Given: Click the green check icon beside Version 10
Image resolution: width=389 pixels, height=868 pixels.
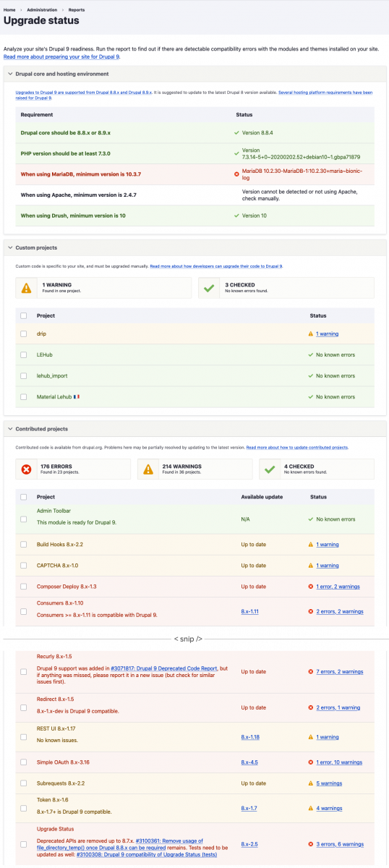Looking at the screenshot, I should [x=236, y=216].
